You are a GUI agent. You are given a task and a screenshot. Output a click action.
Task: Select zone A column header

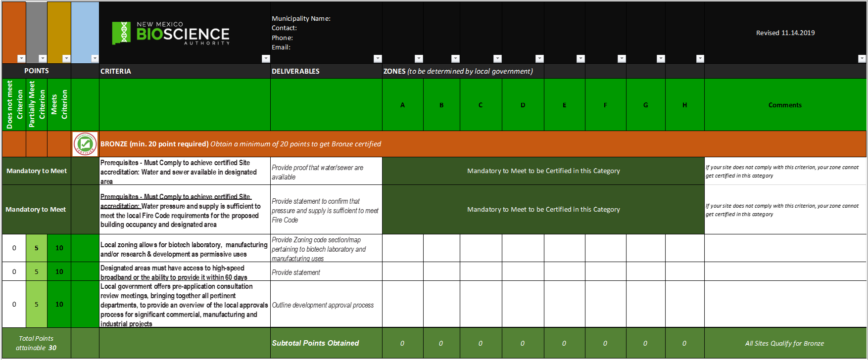(403, 104)
